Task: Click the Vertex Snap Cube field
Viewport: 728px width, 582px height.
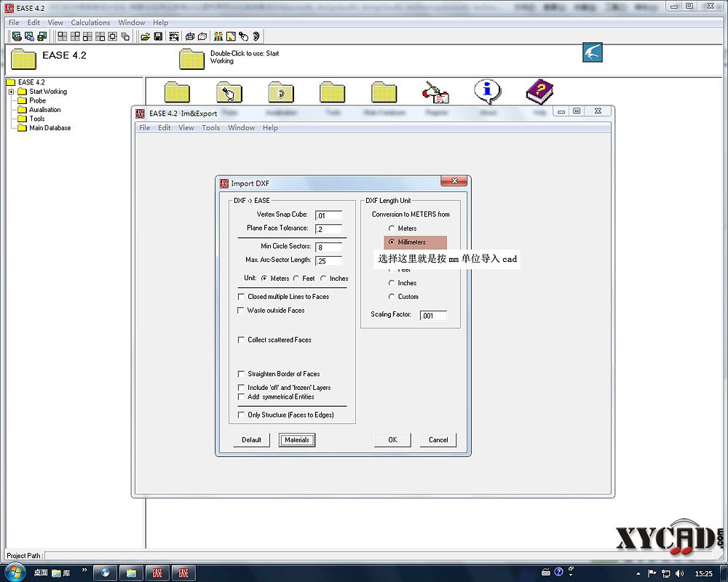Action: (x=328, y=215)
